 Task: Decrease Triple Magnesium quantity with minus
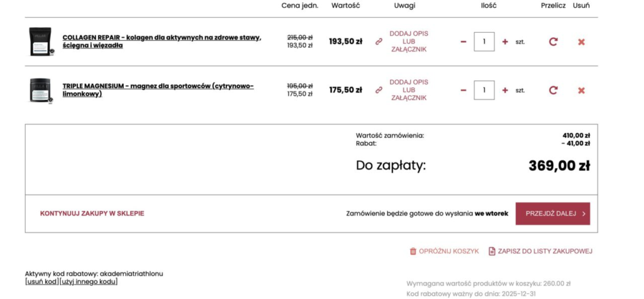click(x=464, y=90)
